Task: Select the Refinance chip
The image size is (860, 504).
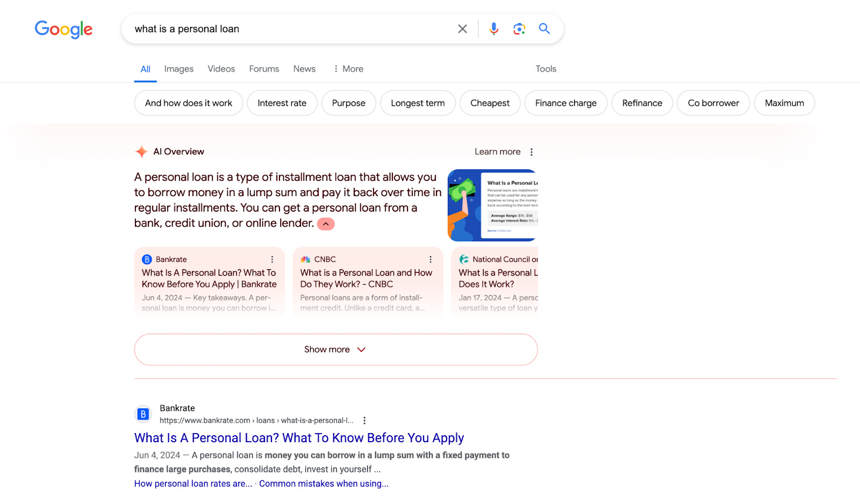Action: 642,103
